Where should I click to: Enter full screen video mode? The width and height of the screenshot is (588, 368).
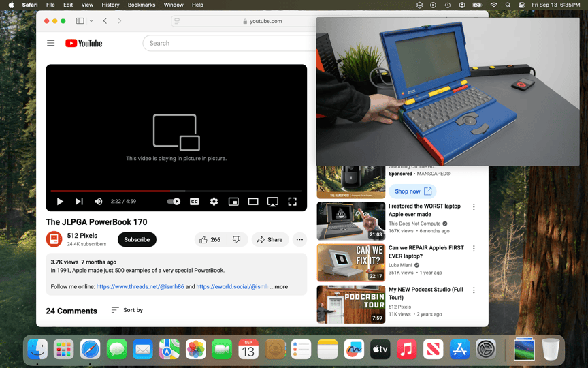pos(292,202)
